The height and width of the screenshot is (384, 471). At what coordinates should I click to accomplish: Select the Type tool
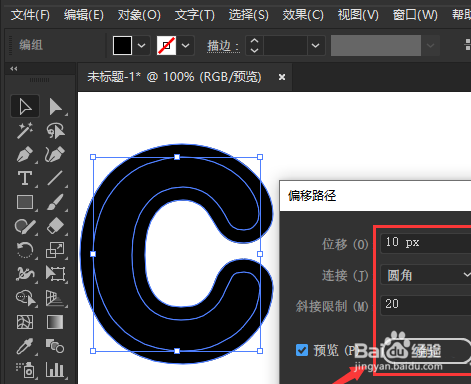(25, 178)
